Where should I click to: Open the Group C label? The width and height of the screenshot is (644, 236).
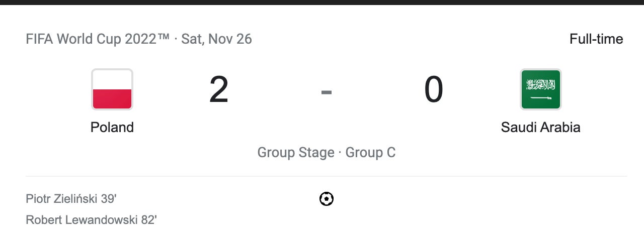point(370,153)
